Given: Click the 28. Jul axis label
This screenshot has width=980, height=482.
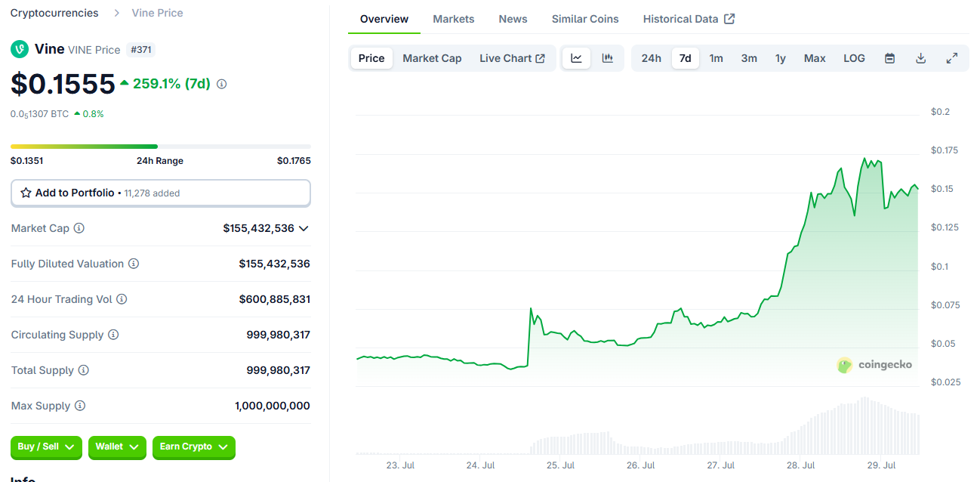Looking at the screenshot, I should click(x=801, y=465).
